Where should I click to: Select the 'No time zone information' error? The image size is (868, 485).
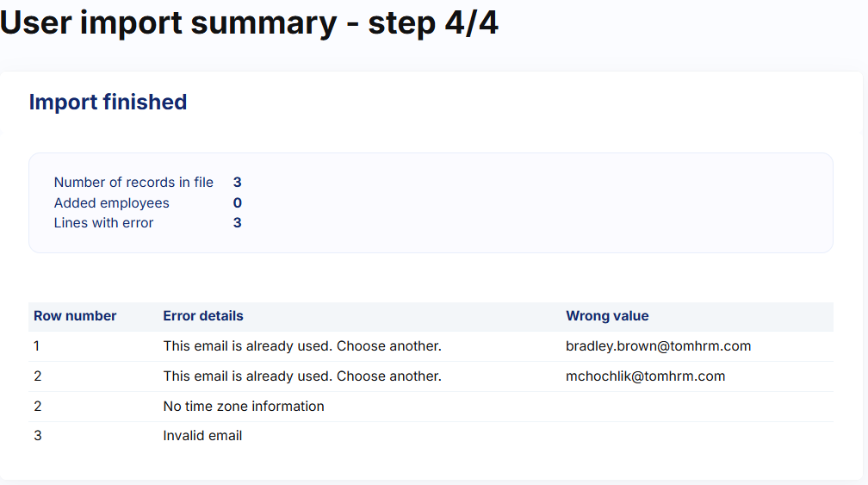click(x=244, y=407)
